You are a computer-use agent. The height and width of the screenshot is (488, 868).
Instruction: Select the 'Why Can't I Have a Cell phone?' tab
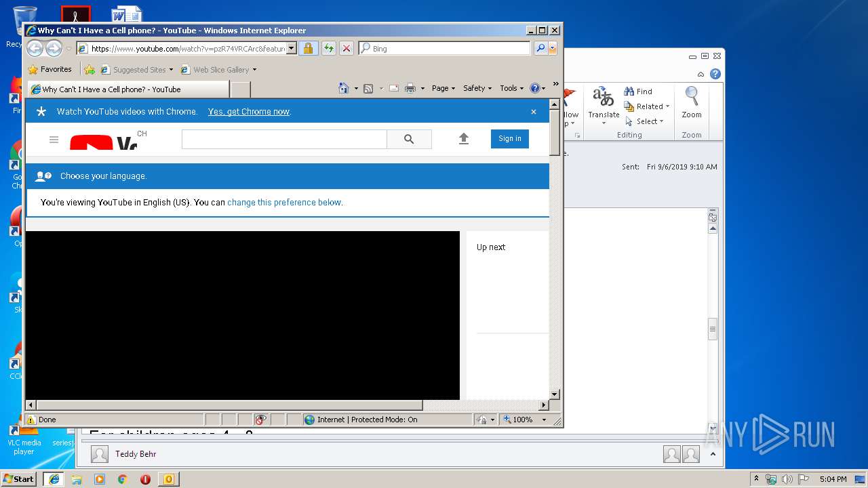(x=128, y=89)
